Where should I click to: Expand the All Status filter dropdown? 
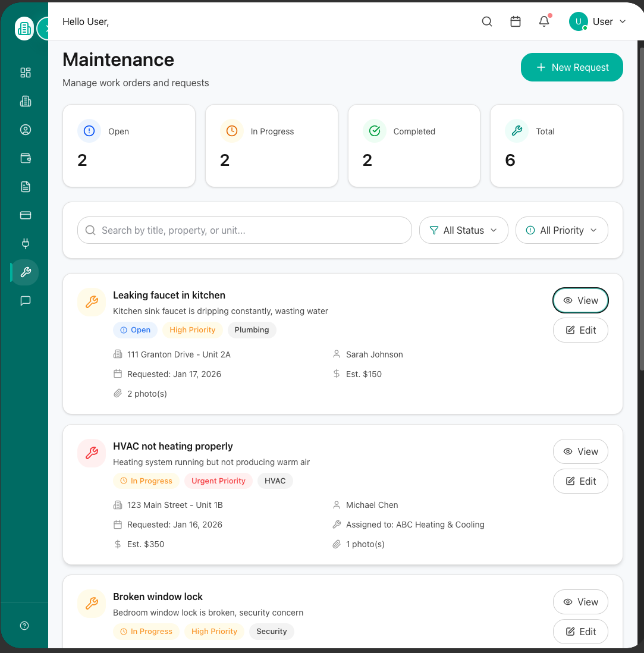(463, 230)
